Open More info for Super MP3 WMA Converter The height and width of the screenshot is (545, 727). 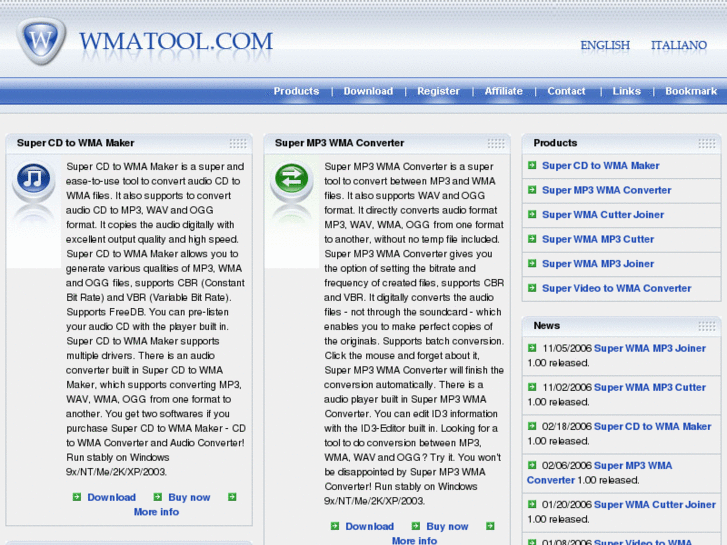(x=414, y=540)
